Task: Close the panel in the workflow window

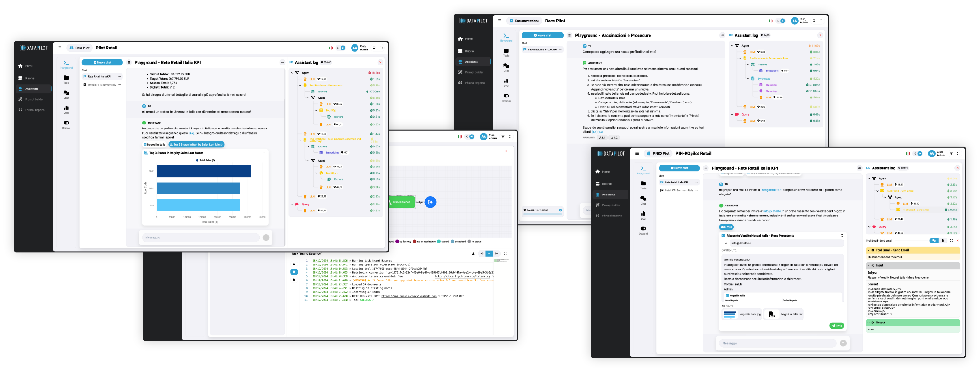Action: (506, 151)
